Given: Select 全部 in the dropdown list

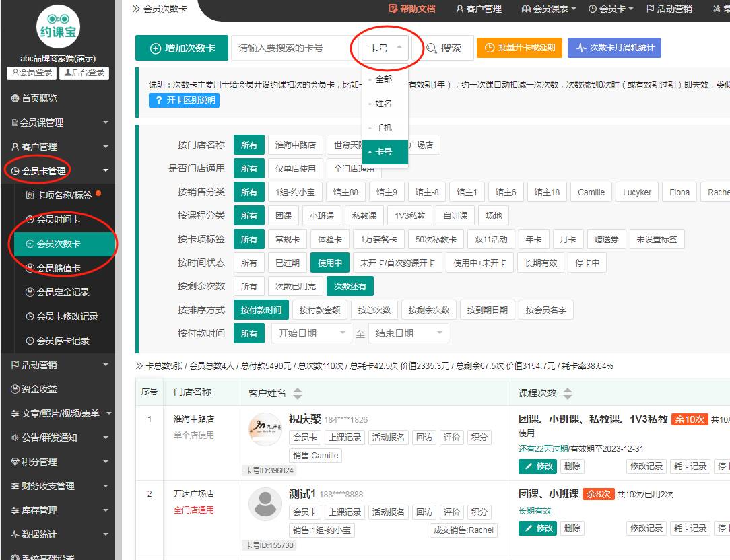Looking at the screenshot, I should 385,79.
